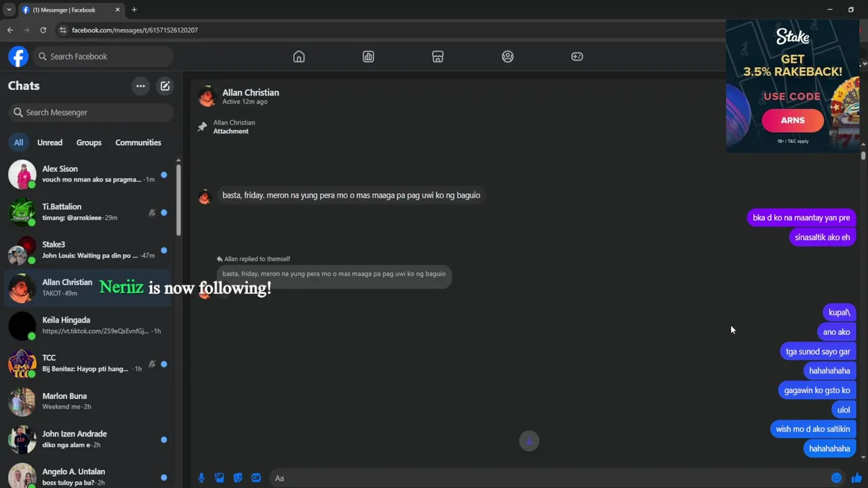Open TCC group chat
868x488 pixels.
click(88, 363)
